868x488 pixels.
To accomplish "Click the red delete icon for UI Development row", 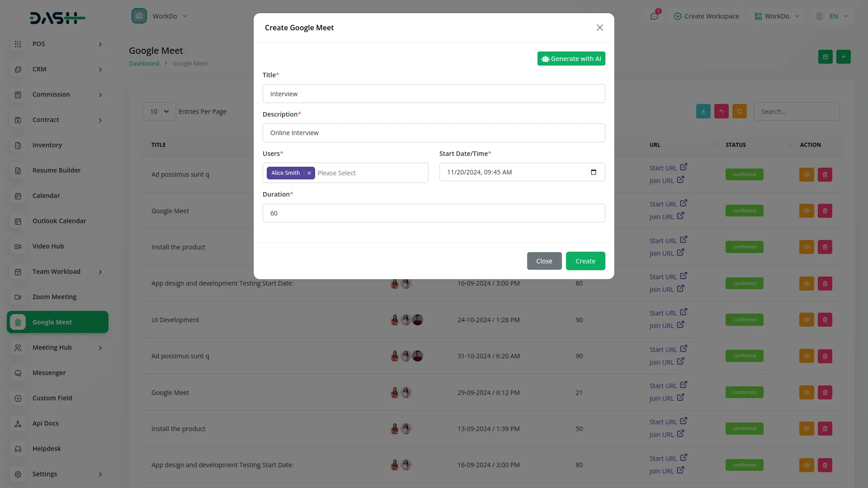I will [x=825, y=320].
